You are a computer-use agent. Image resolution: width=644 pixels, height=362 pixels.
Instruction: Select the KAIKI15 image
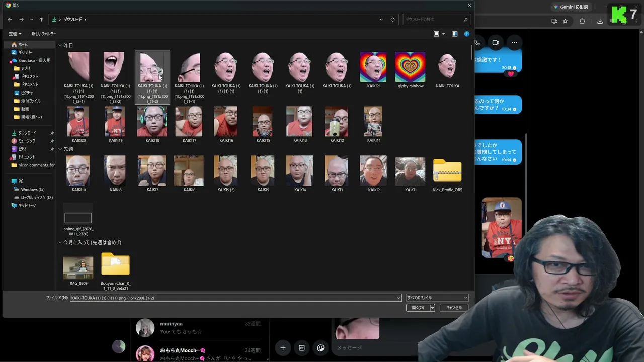click(263, 124)
